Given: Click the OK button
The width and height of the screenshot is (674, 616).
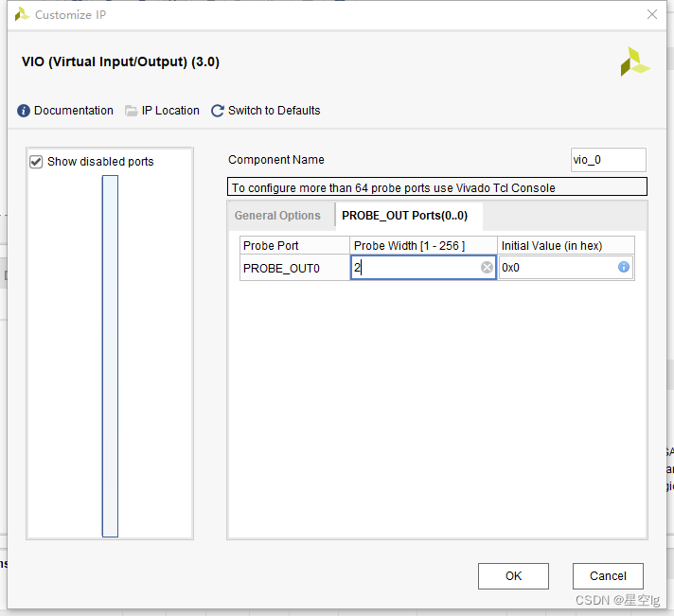Looking at the screenshot, I should point(513,576).
